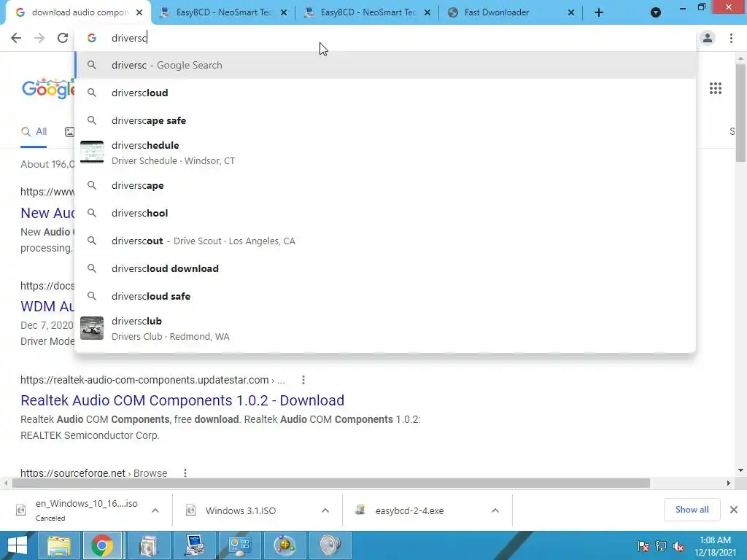Viewport: 747px width, 560px height.
Task: Click Show all downloads button
Action: pos(692,510)
